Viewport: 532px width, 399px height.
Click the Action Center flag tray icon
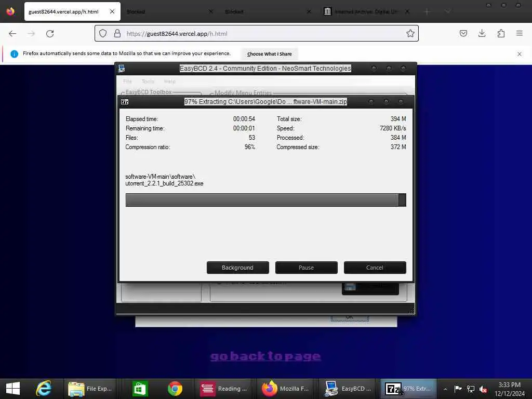(x=458, y=389)
